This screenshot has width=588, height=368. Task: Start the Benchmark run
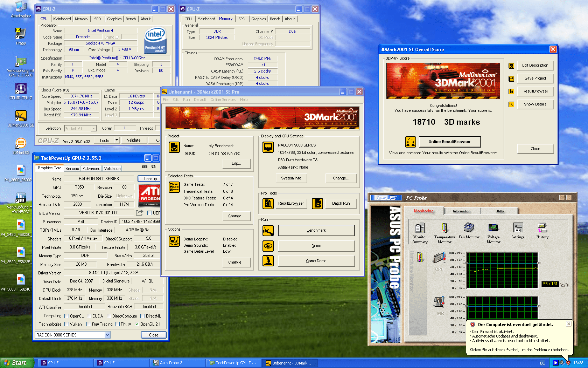point(316,230)
